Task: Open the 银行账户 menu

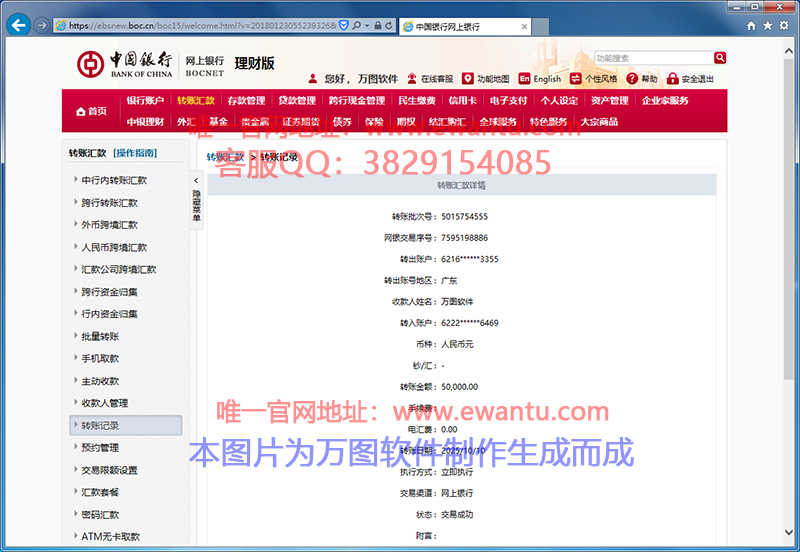Action: point(145,101)
